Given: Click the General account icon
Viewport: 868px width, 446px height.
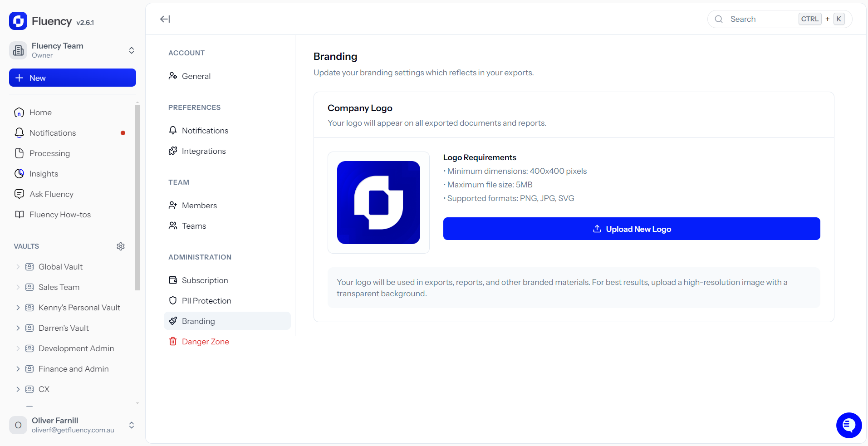Looking at the screenshot, I should pos(173,76).
